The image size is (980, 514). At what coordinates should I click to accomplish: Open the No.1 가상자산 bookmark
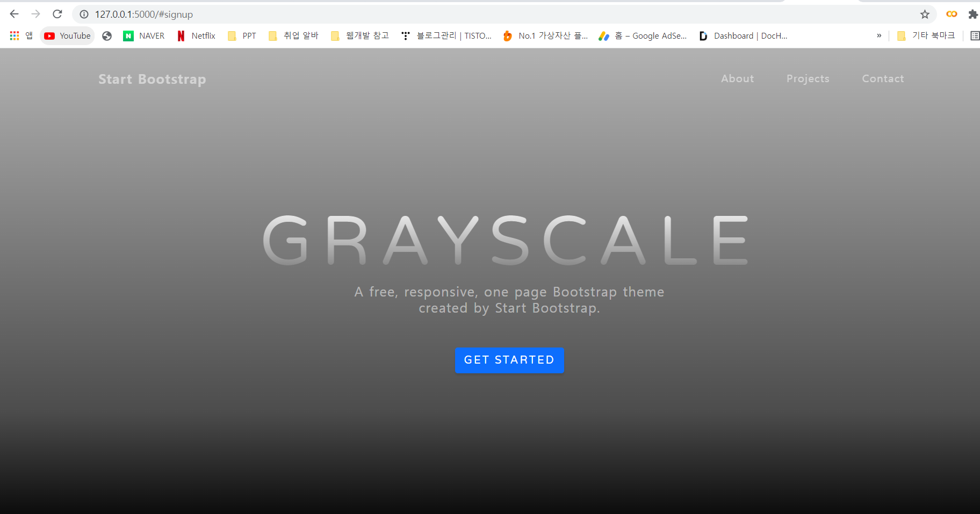pyautogui.click(x=545, y=35)
